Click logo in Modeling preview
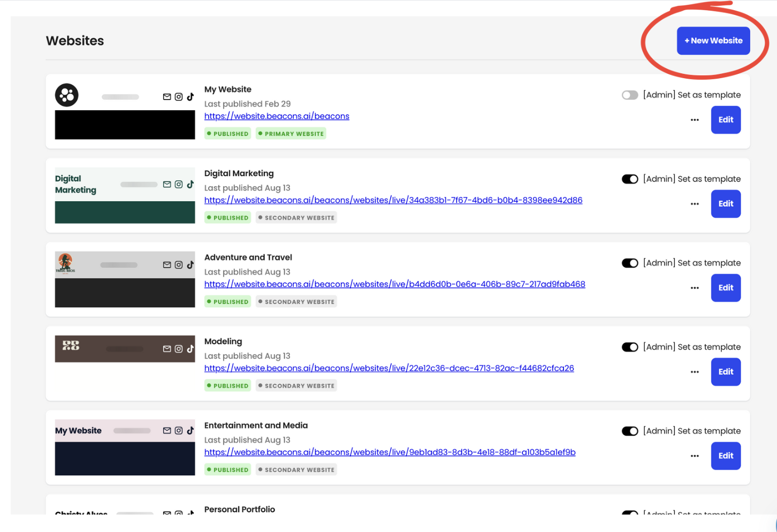Image resolution: width=777 pixels, height=532 pixels. 71,345
